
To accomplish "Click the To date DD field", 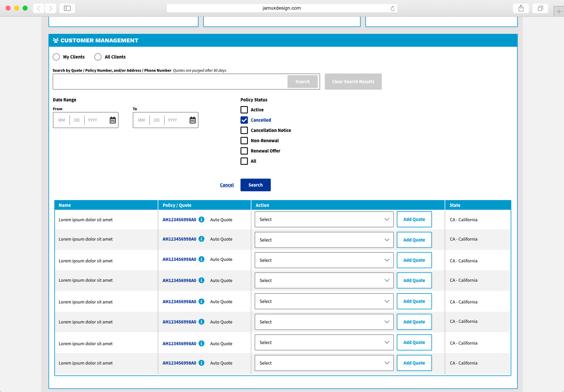I will [x=157, y=120].
